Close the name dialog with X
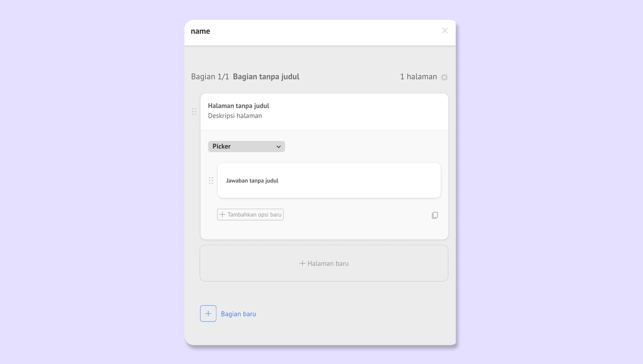This screenshot has width=643, height=364. click(444, 31)
